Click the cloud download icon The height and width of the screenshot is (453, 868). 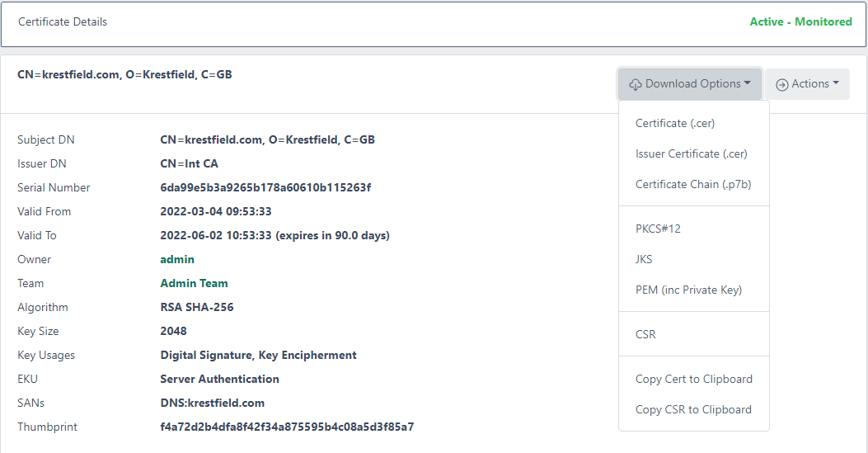pyautogui.click(x=636, y=84)
